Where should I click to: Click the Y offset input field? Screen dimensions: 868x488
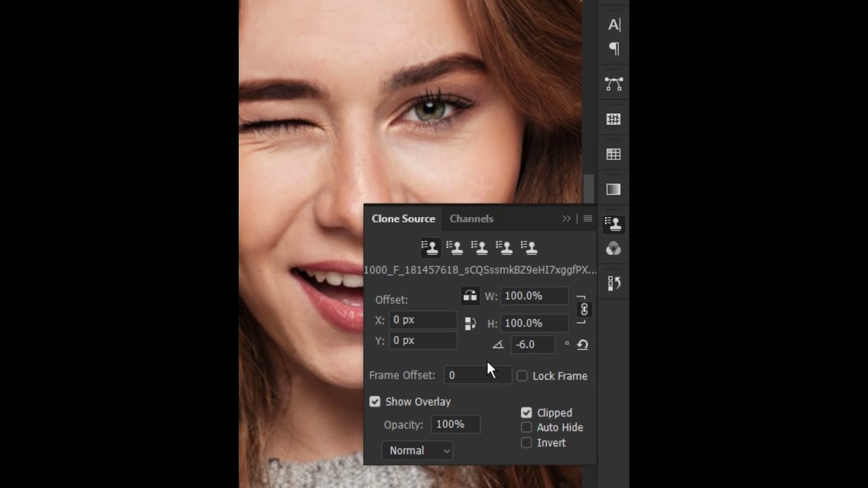coord(423,340)
